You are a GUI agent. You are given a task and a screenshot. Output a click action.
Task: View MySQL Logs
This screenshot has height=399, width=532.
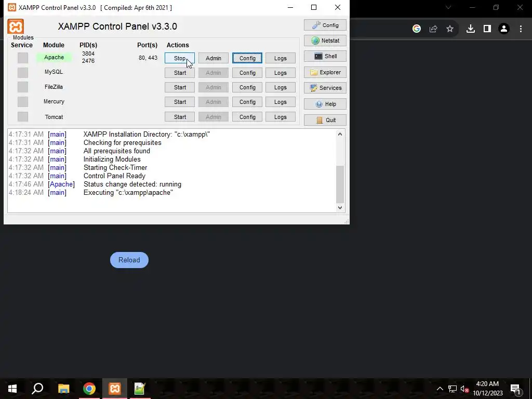281,73
